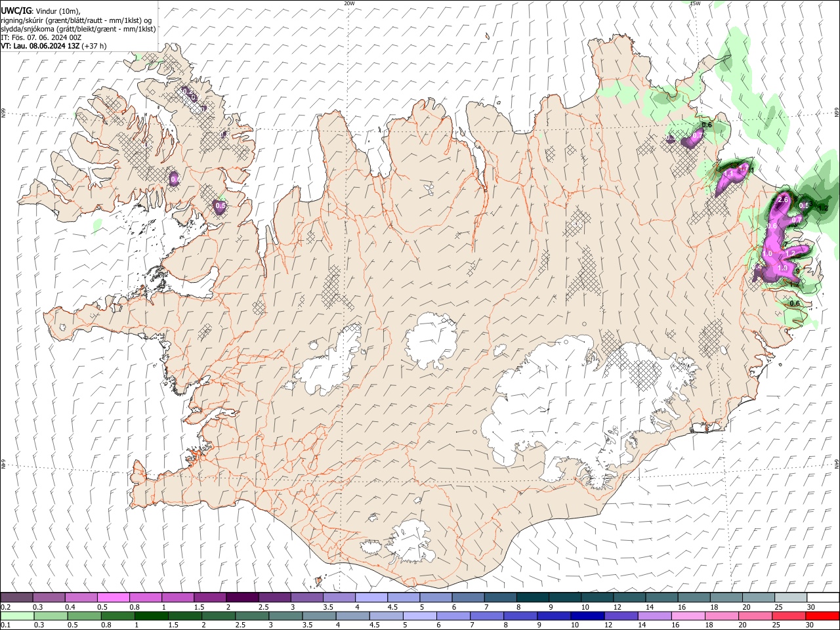Viewport: 840px width, 630px height.
Task: Click the 'IT: Fös. 07. 06. 2024 00Z' line
Action: (41, 37)
